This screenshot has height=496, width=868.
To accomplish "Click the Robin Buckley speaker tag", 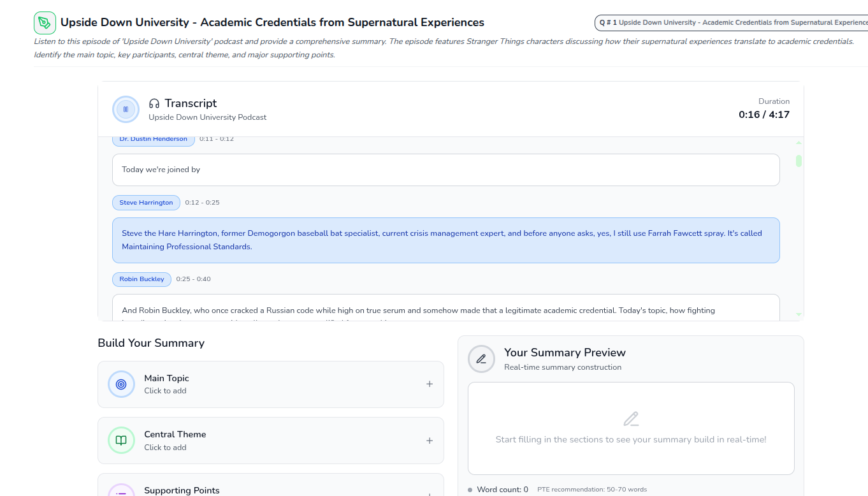I will 141,279.
